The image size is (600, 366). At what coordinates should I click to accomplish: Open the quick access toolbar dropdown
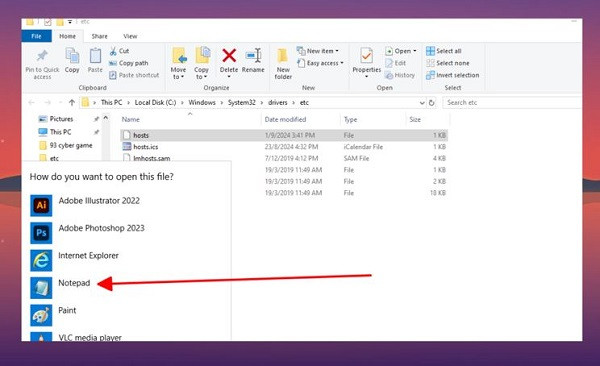(x=70, y=22)
